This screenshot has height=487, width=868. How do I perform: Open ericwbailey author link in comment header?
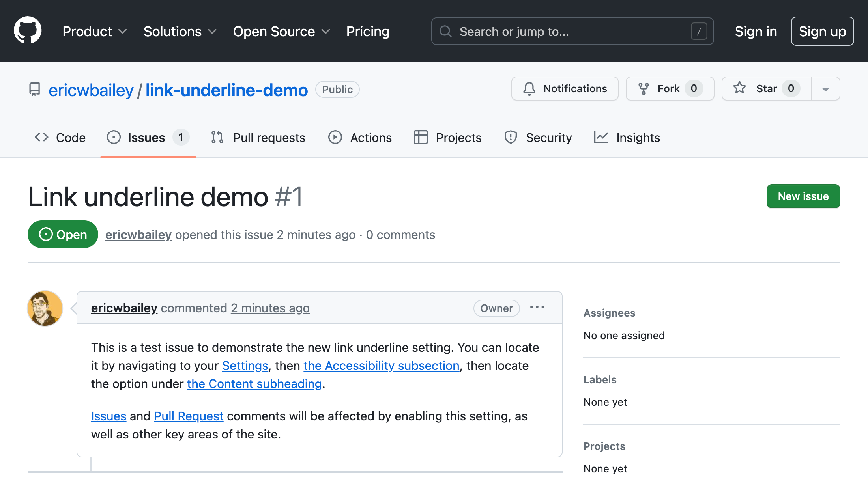(x=124, y=308)
